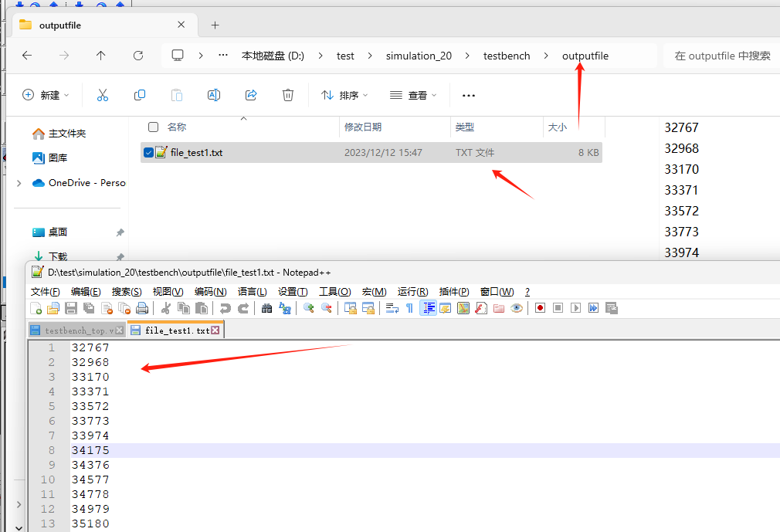The width and height of the screenshot is (780, 532).
Task: Refresh the outputfile folder view
Action: tap(138, 56)
